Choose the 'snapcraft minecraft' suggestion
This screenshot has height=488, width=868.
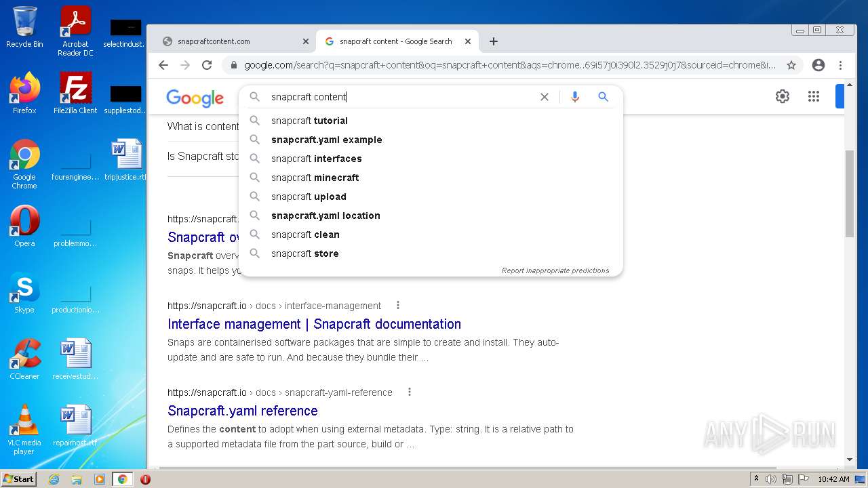point(431,178)
